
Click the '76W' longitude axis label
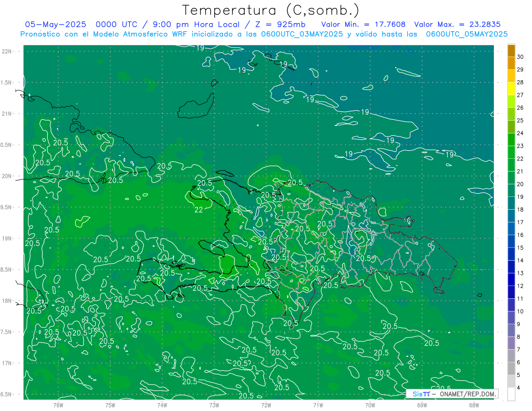[x=58, y=405]
